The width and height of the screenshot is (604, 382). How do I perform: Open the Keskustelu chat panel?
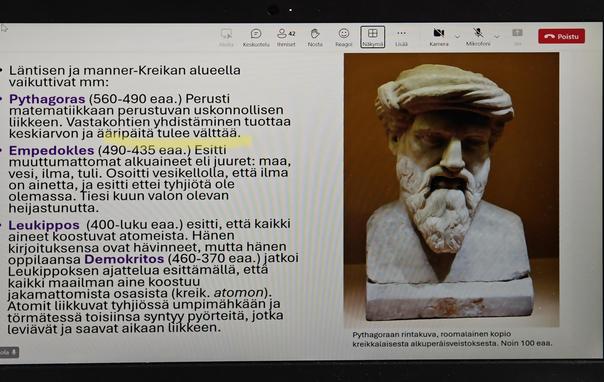[256, 38]
